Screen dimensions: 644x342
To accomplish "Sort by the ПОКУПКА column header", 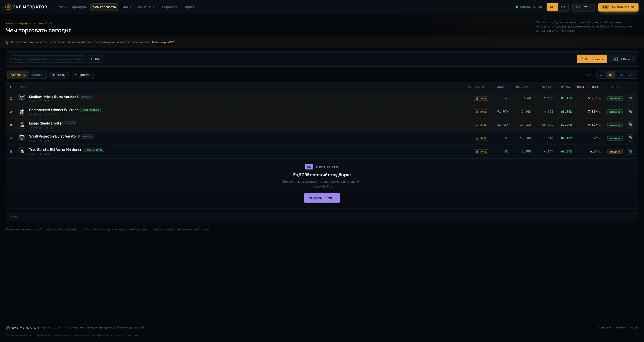I will pos(522,87).
